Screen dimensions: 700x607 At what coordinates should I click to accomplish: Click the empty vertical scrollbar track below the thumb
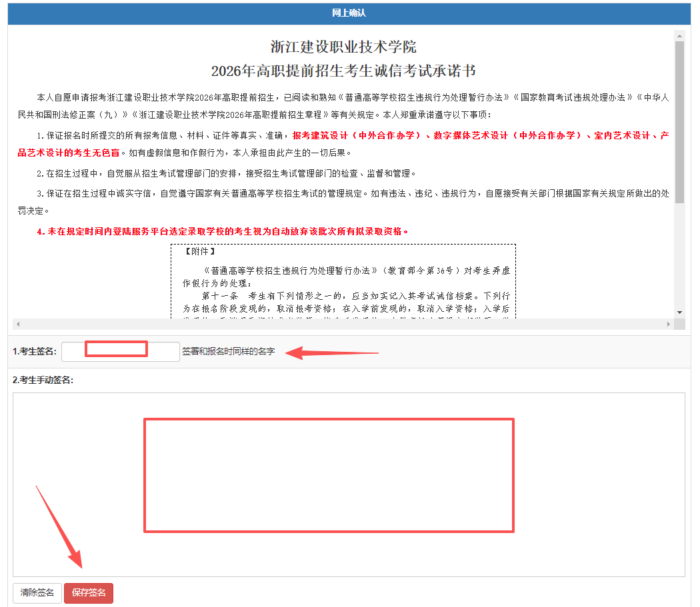(x=679, y=260)
